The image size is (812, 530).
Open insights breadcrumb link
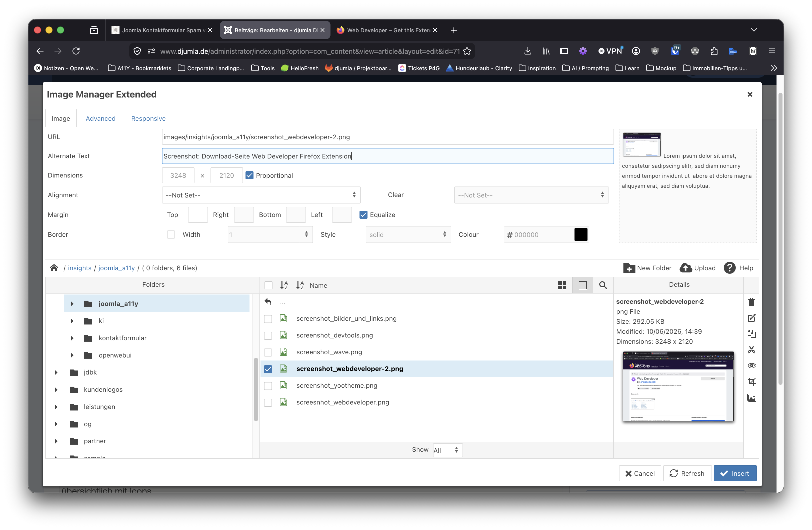[x=79, y=268]
